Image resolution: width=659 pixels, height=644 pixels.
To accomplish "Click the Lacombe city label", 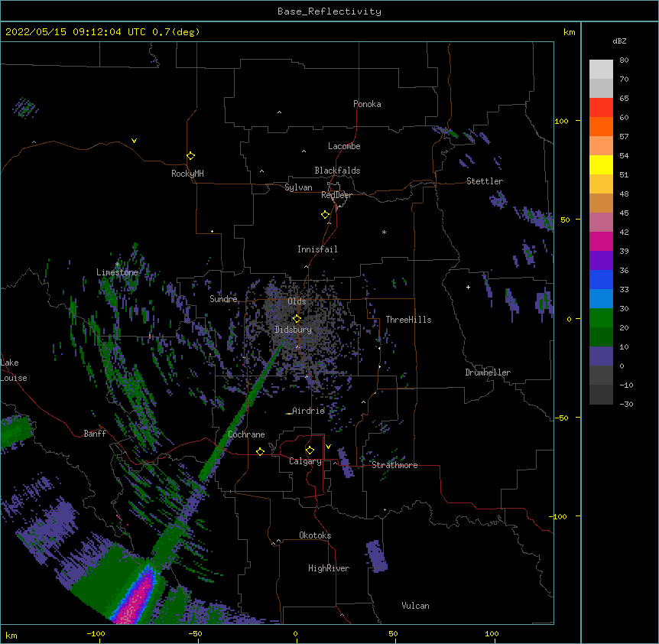I will pyautogui.click(x=344, y=146).
